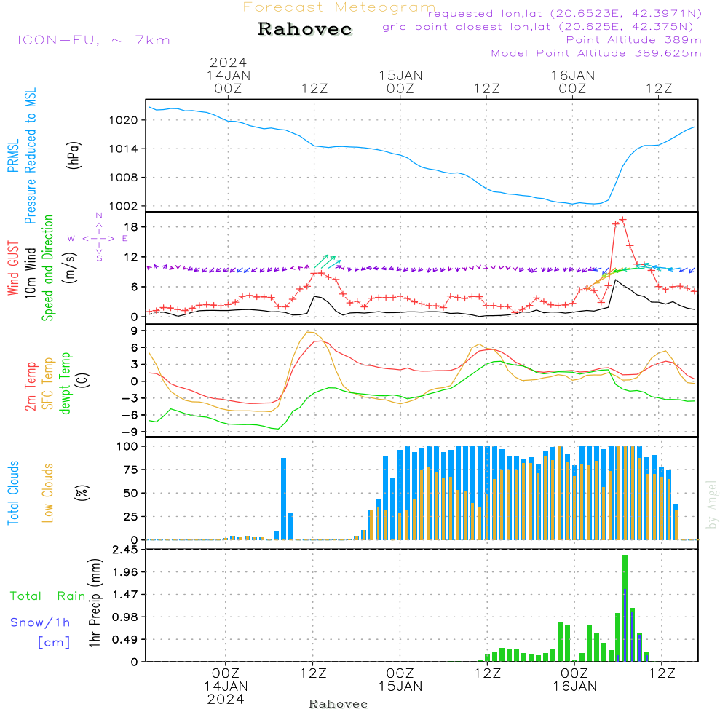Viewport: 728px width, 728px height.
Task: Click the by Angel watermark credit
Action: click(712, 505)
